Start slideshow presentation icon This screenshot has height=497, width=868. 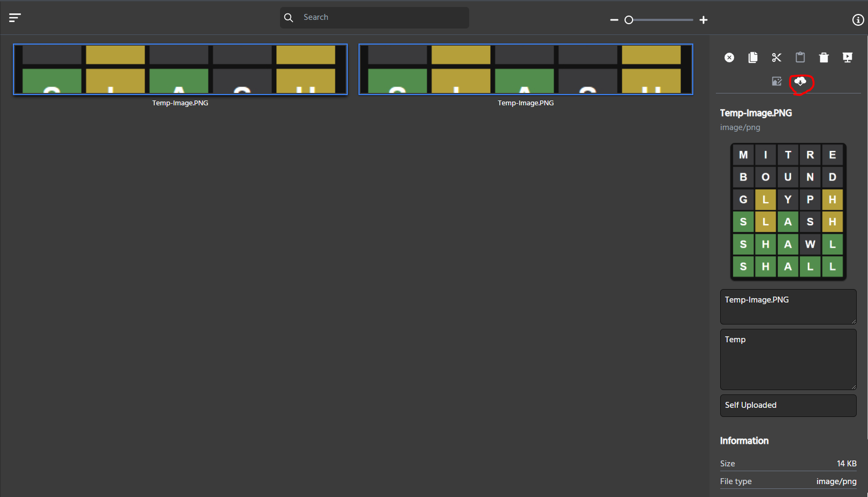[x=848, y=57]
